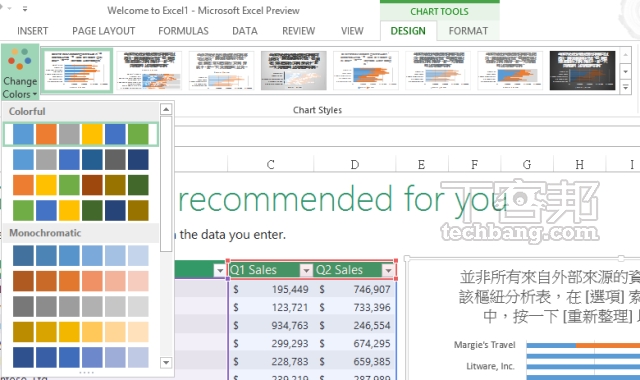Select column C header
The image size is (640, 380).
coord(270,164)
